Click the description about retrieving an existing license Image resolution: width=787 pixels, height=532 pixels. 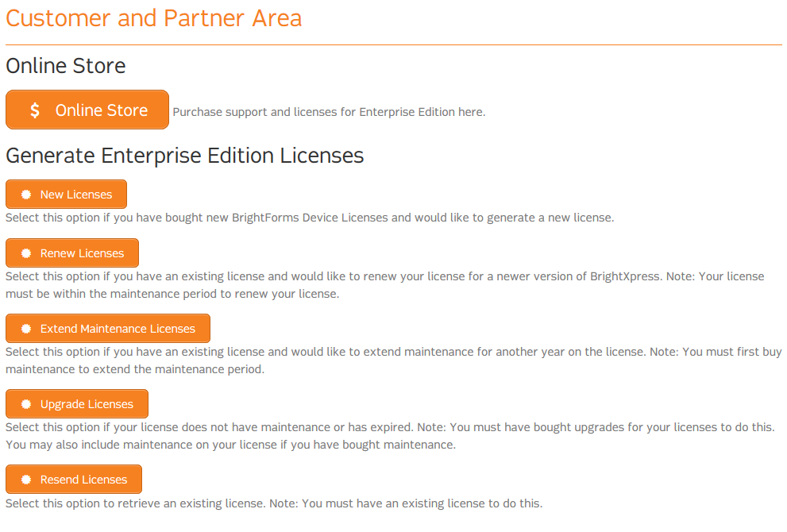[x=274, y=503]
